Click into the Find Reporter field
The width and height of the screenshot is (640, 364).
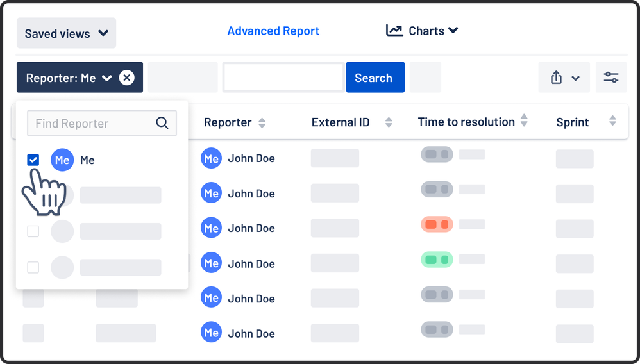coord(101,123)
